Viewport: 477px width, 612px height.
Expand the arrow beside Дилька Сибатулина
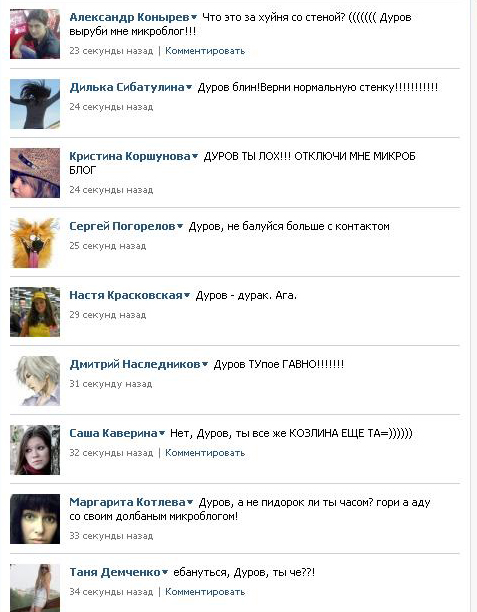pos(189,87)
